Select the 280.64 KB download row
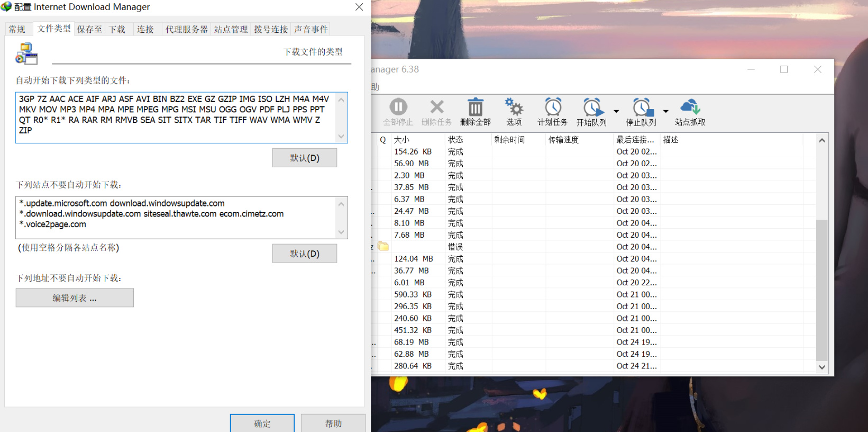Image resolution: width=868 pixels, height=432 pixels. coord(593,366)
